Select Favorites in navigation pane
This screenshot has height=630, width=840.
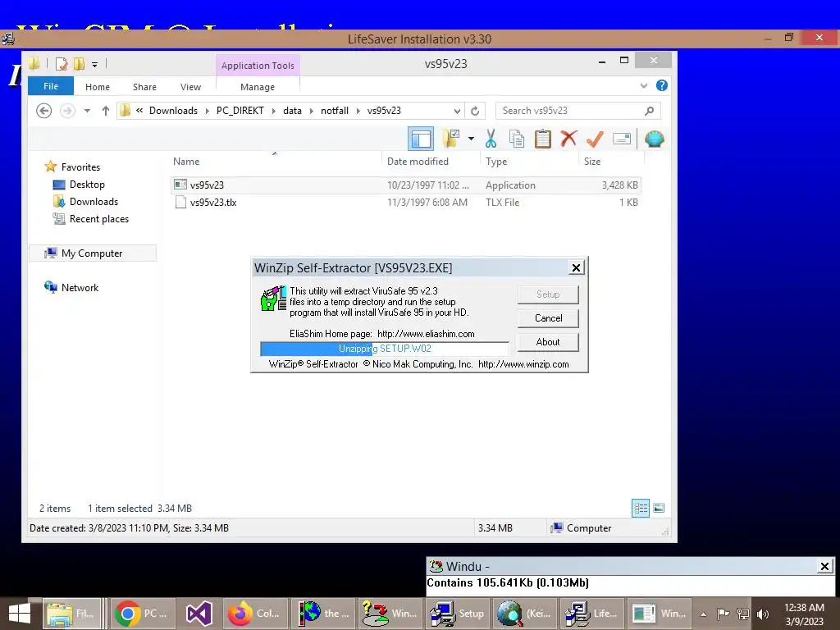coord(80,167)
